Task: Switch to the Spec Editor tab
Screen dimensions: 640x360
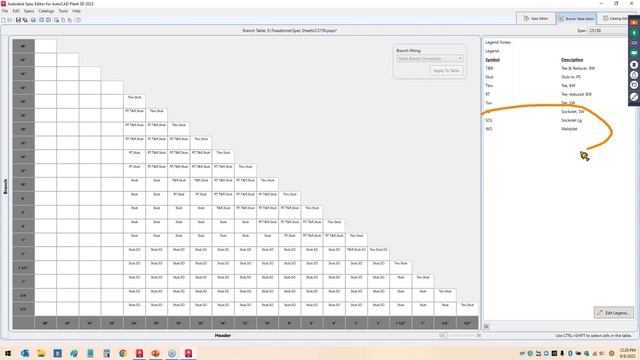Action: click(x=536, y=18)
